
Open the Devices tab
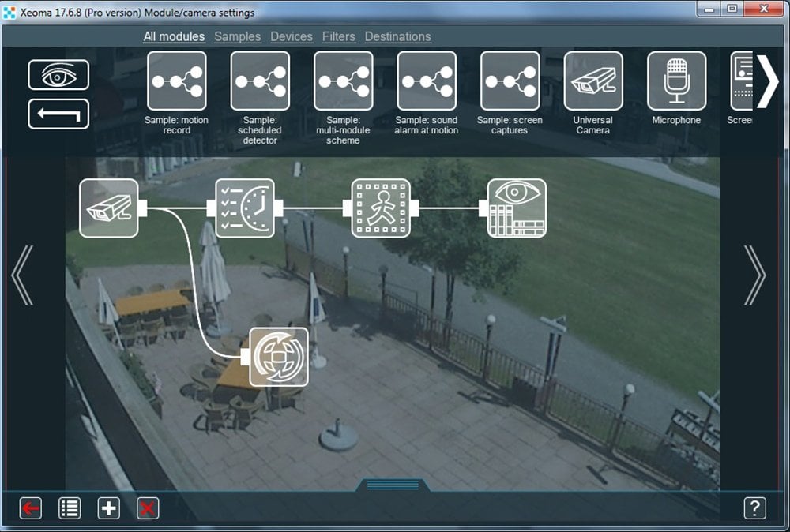(292, 36)
